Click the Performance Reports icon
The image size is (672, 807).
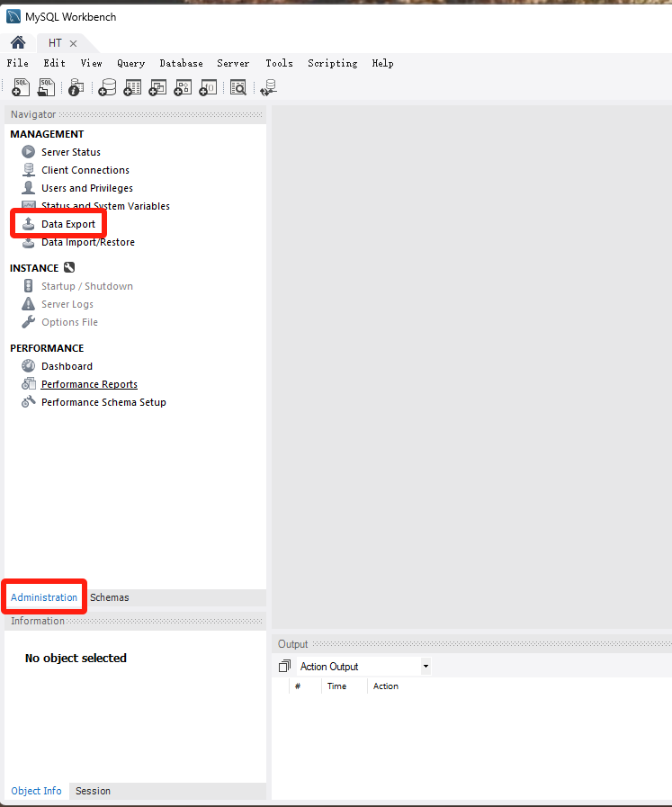[28, 384]
